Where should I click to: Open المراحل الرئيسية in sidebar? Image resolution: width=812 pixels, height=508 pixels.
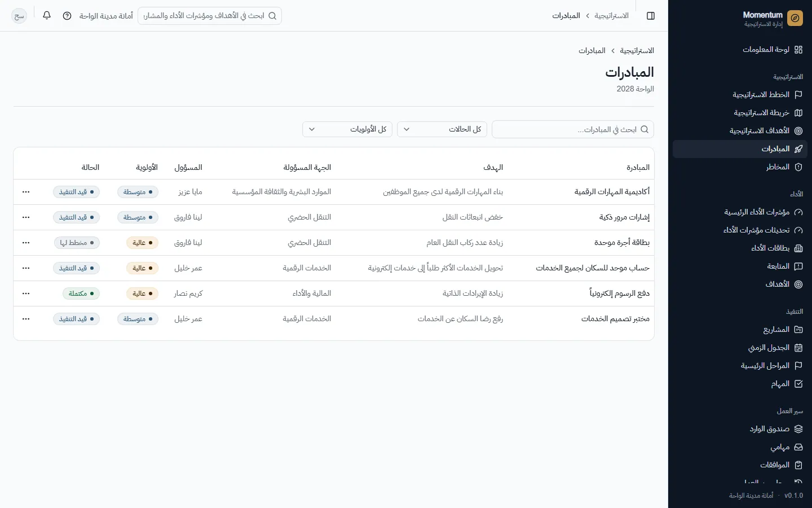740,366
